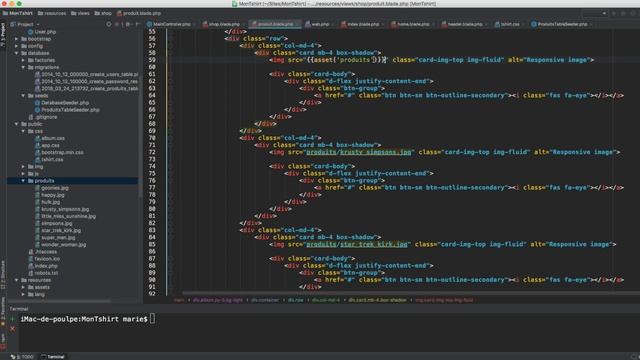This screenshot has width=640, height=360.
Task: Click resources breadcrumb in navigation bar
Action: pyautogui.click(x=52, y=13)
